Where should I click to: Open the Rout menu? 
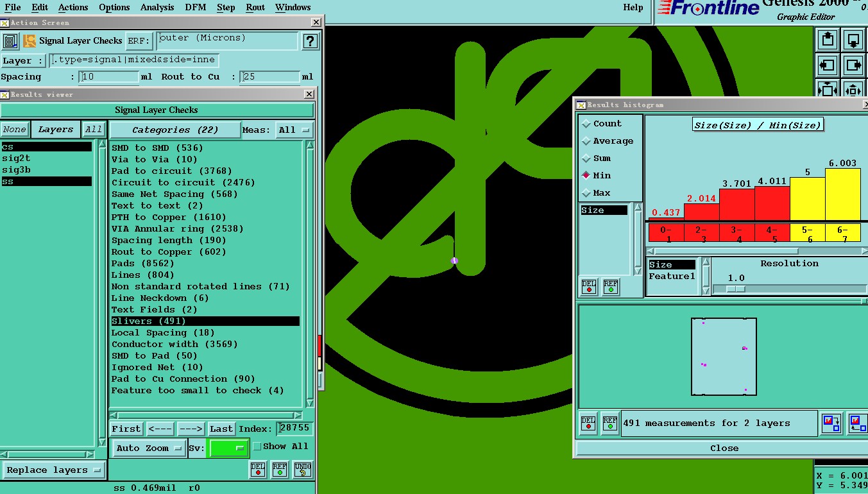coord(255,8)
